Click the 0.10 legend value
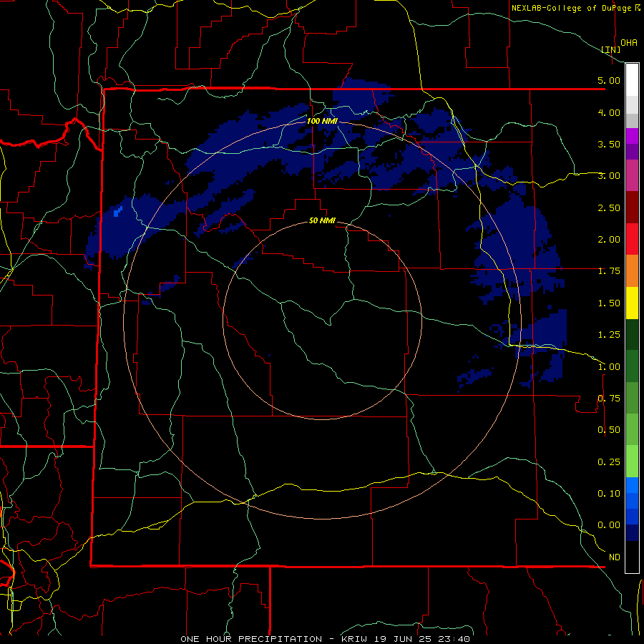644x644 pixels. pyautogui.click(x=609, y=494)
